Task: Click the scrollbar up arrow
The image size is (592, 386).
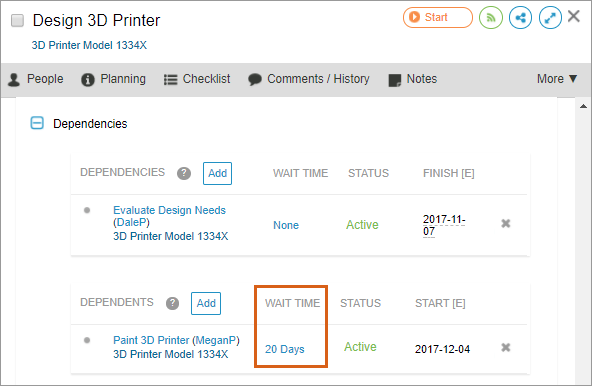Action: [583, 107]
